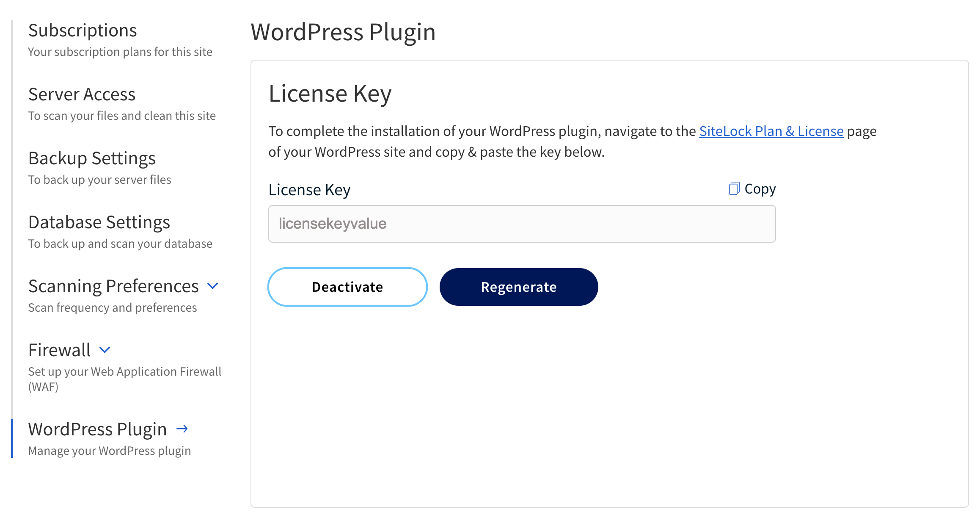Click the License Key input field
The height and width of the screenshot is (526, 980).
click(x=522, y=224)
